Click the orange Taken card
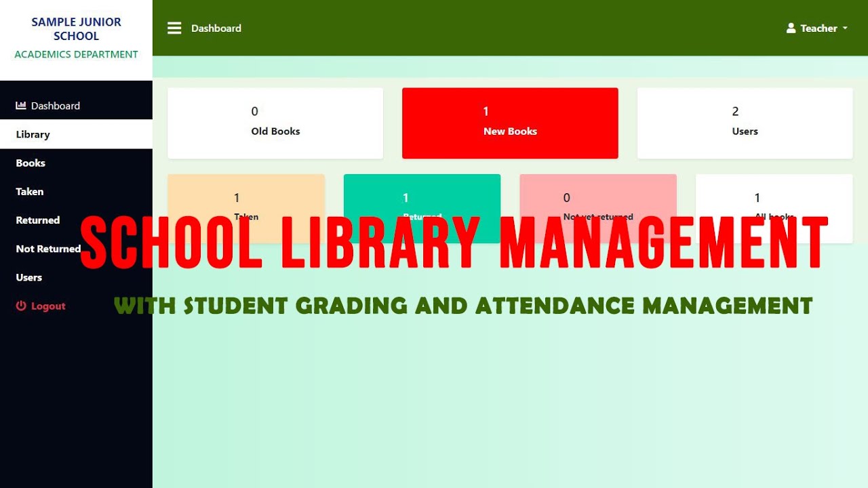 click(x=246, y=209)
